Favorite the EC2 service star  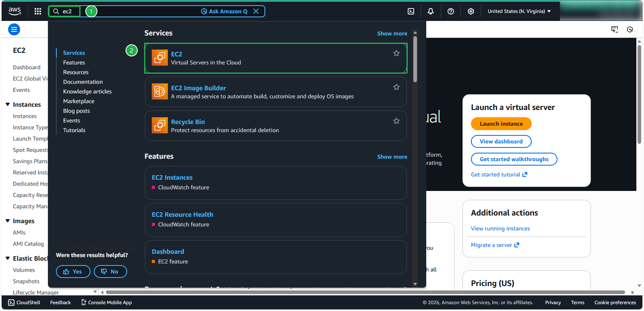tap(396, 53)
